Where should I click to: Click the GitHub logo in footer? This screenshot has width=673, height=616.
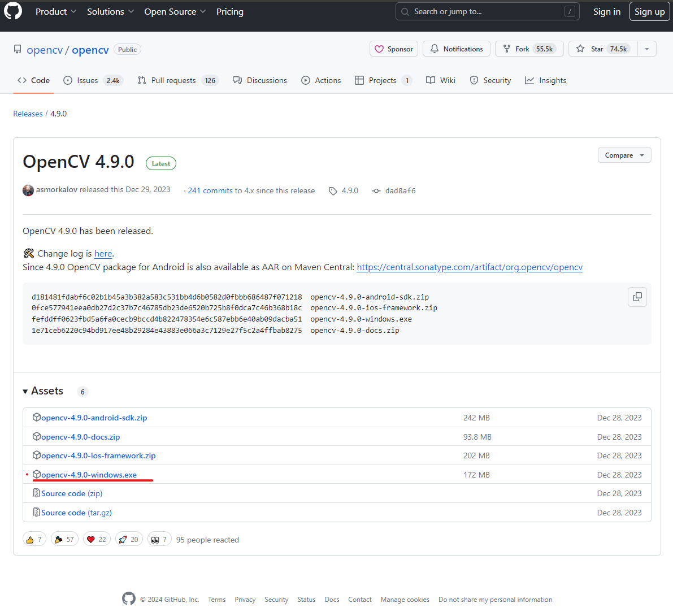(x=129, y=599)
